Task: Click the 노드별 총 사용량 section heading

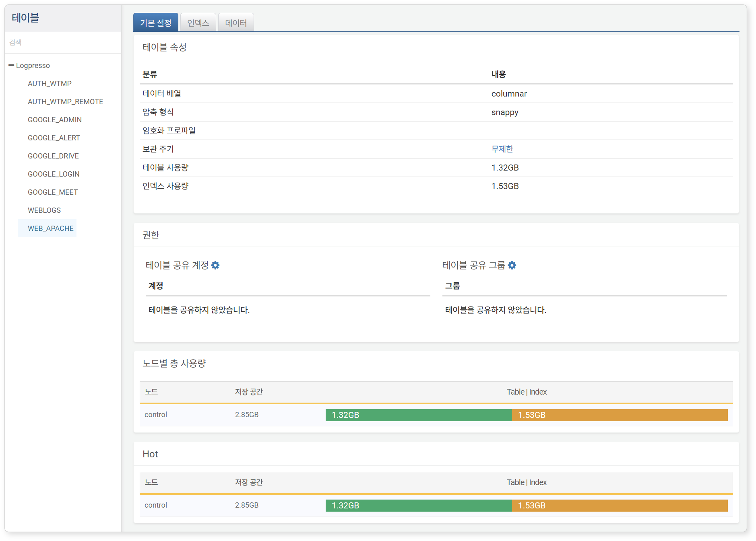Action: (x=174, y=363)
